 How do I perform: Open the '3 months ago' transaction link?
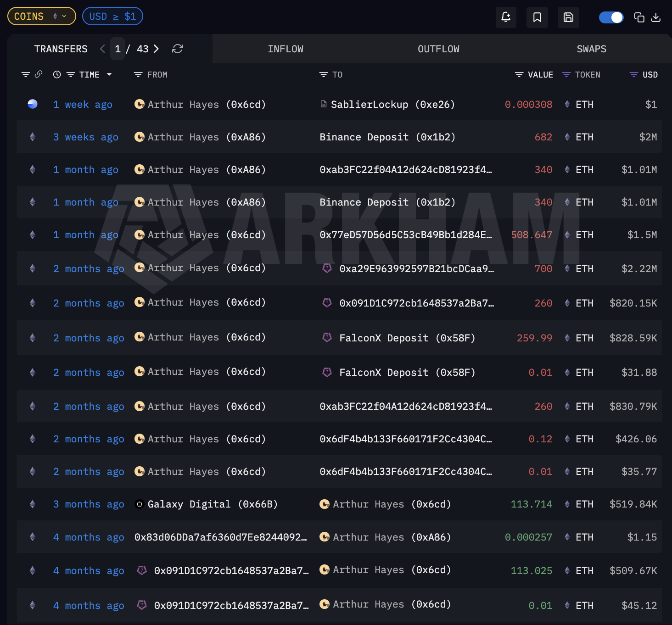point(89,504)
